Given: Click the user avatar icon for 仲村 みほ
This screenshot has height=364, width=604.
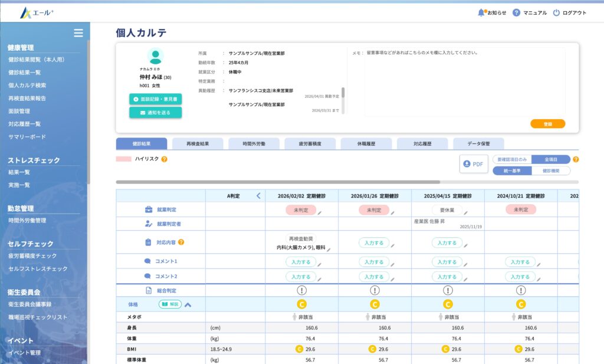Looking at the screenshot, I should [x=155, y=57].
